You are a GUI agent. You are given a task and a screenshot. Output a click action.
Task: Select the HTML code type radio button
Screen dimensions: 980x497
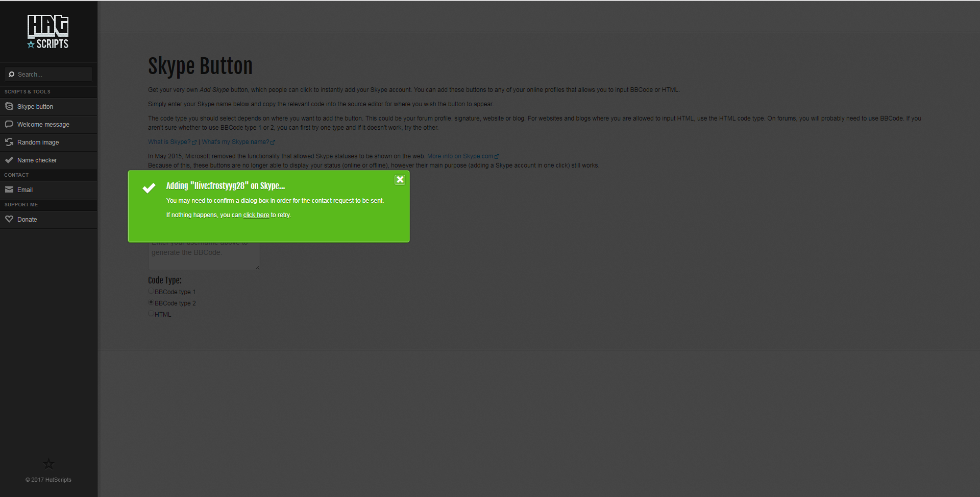[x=151, y=314]
